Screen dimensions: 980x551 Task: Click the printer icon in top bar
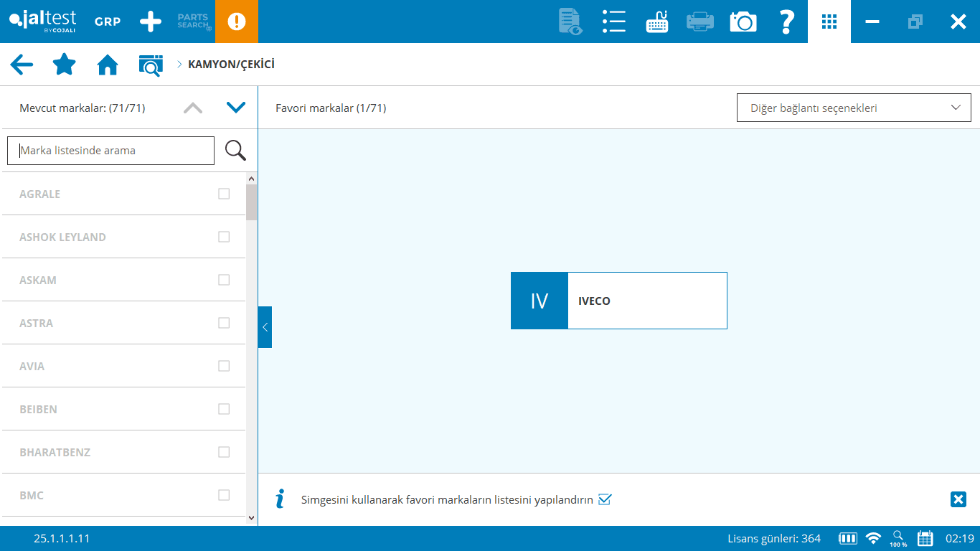pyautogui.click(x=699, y=22)
